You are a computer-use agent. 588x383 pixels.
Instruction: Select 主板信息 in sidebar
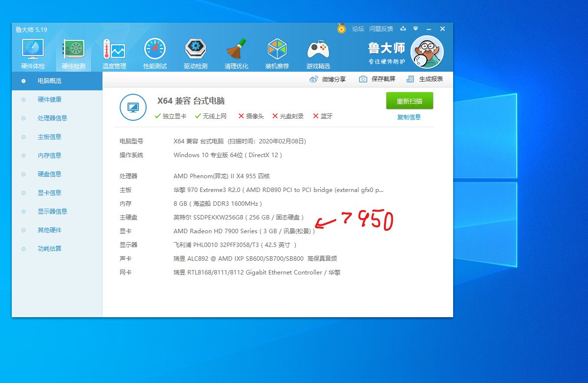click(x=57, y=137)
